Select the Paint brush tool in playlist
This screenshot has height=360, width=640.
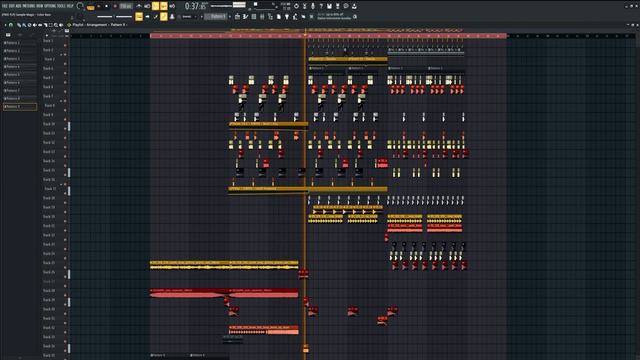tap(24, 25)
